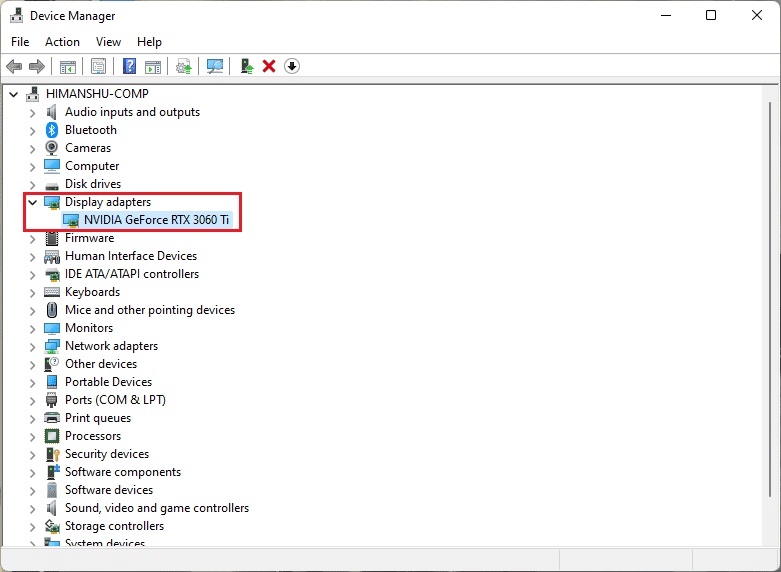781x572 pixels.
Task: Click the Bluetooth category icon
Action: click(52, 130)
